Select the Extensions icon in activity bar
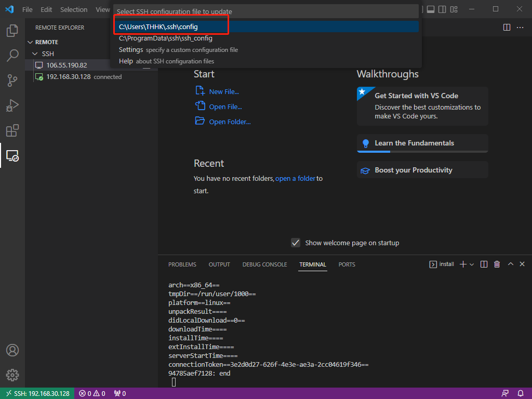 point(12,130)
